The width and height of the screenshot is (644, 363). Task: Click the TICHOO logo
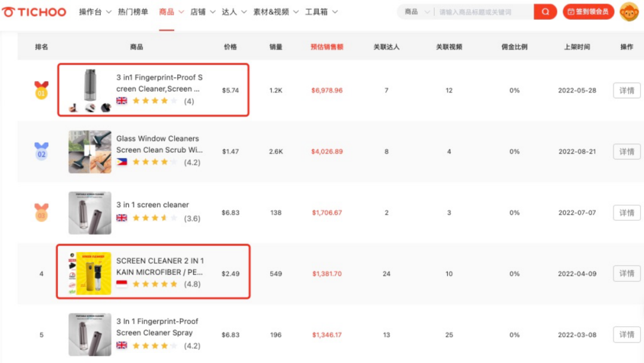(33, 12)
